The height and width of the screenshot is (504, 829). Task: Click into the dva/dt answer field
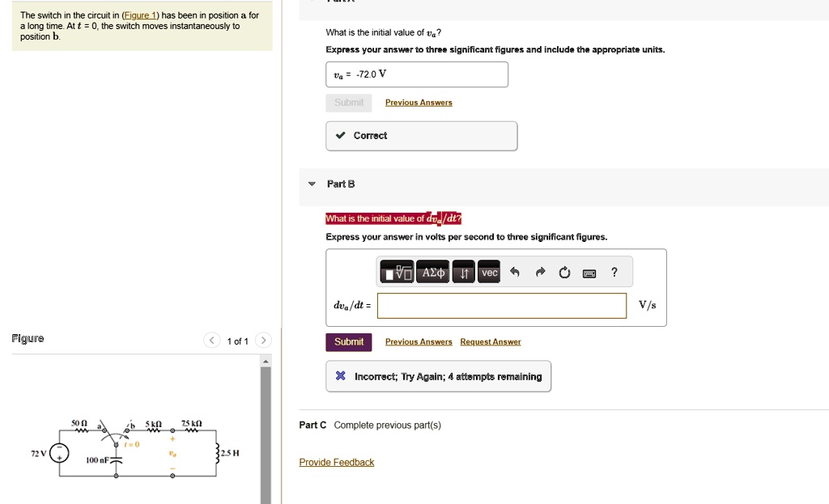pos(502,306)
